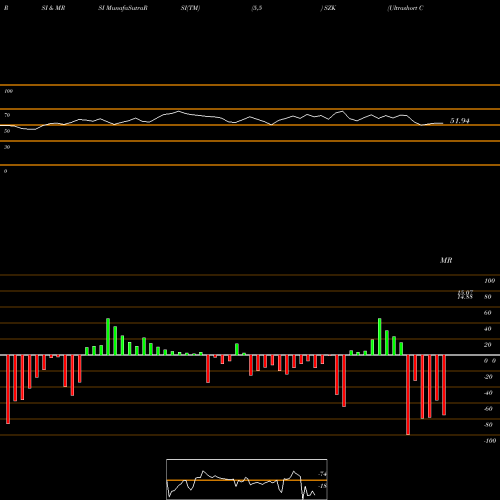This screenshot has height=500, width=500.
Task: Click the tallest red bar reaching -100
Action: pyautogui.click(x=408, y=395)
